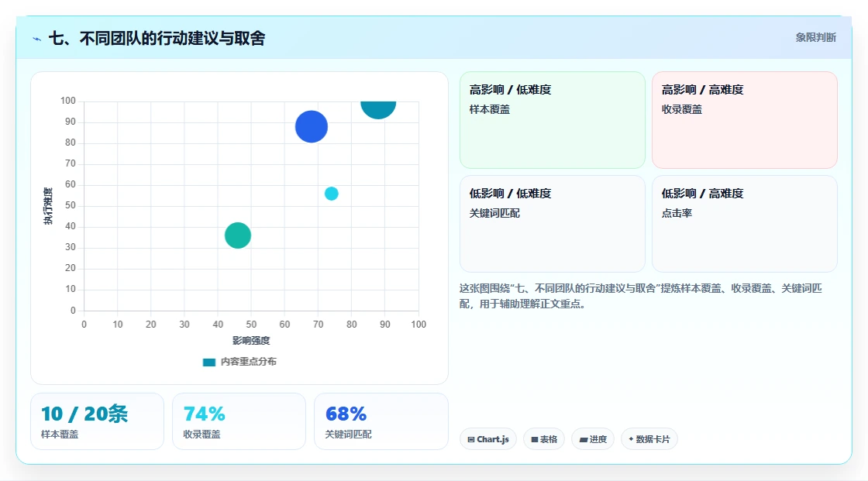Image resolution: width=868 pixels, height=481 pixels.
Task: Click the small cyan bubble in the chart
Action: point(331,194)
